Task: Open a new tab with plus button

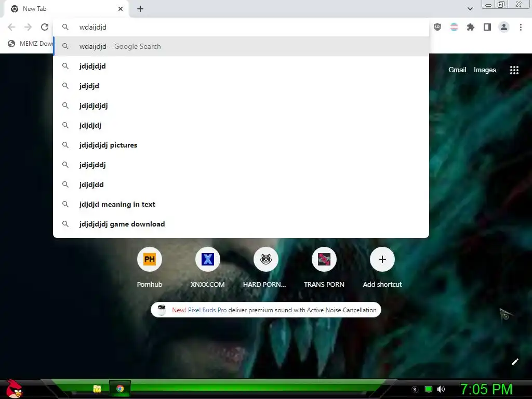Action: point(140,9)
